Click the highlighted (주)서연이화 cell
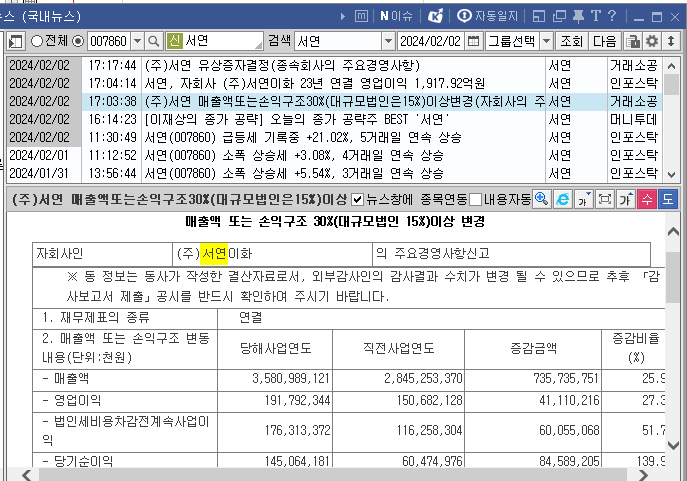The image size is (687, 481). (273, 254)
